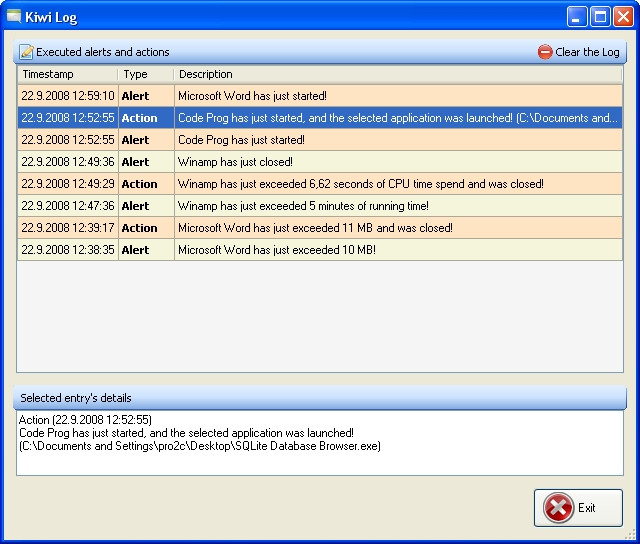
Task: Click the SQLite Database Browser.exe path in details
Action: 200,446
